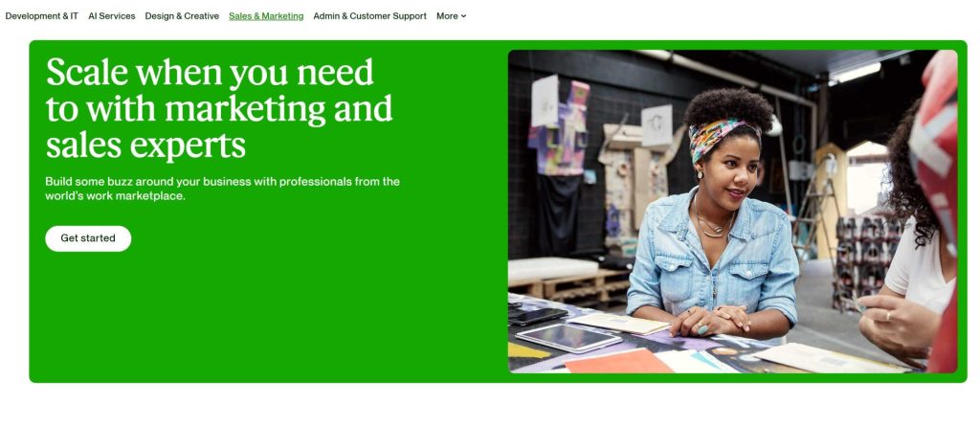Open the More navigation dropdown
This screenshot has height=426, width=980.
pyautogui.click(x=452, y=16)
